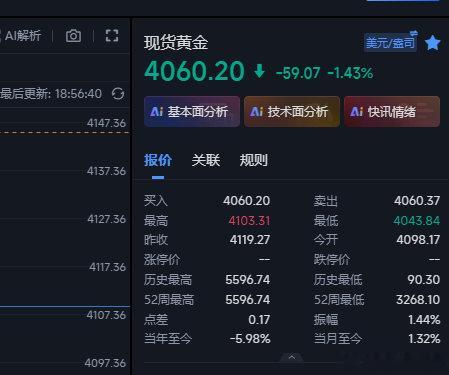Click chart axis label 4117.36
The image size is (449, 375).
tap(107, 267)
